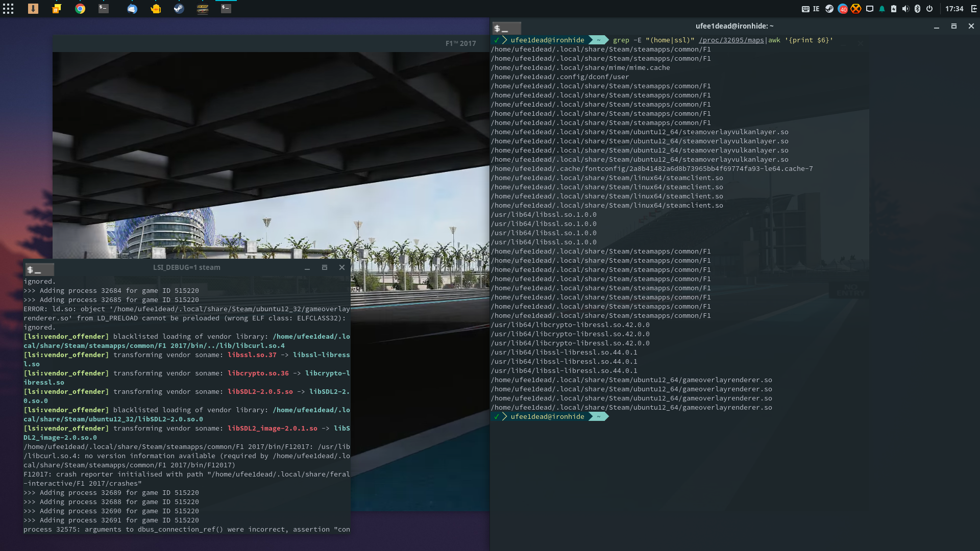Switch to the F1 2017 game panel icon
The image size is (980, 551).
tap(203, 9)
